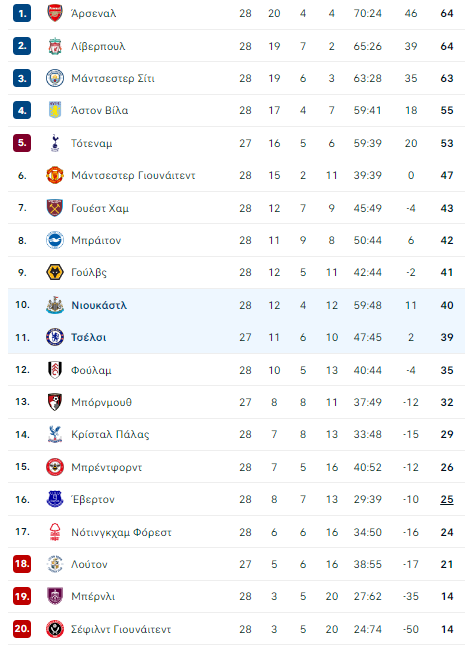
Task: Click the maroon rank 5 badge
Action: point(22,143)
